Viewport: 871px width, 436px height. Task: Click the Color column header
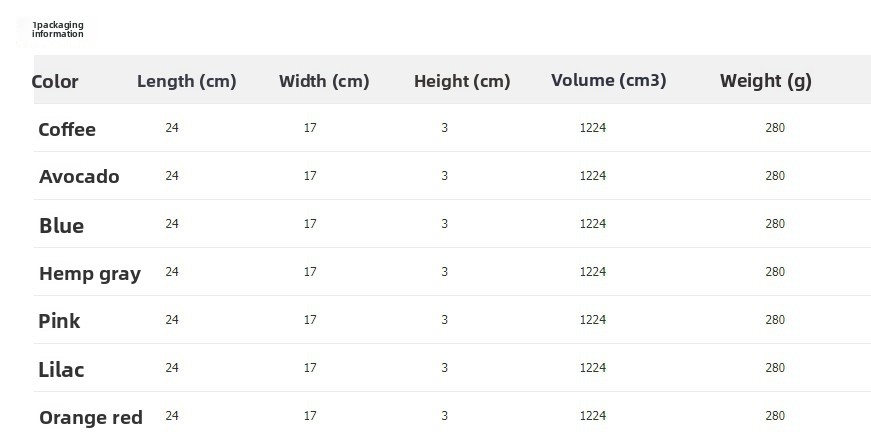(55, 82)
